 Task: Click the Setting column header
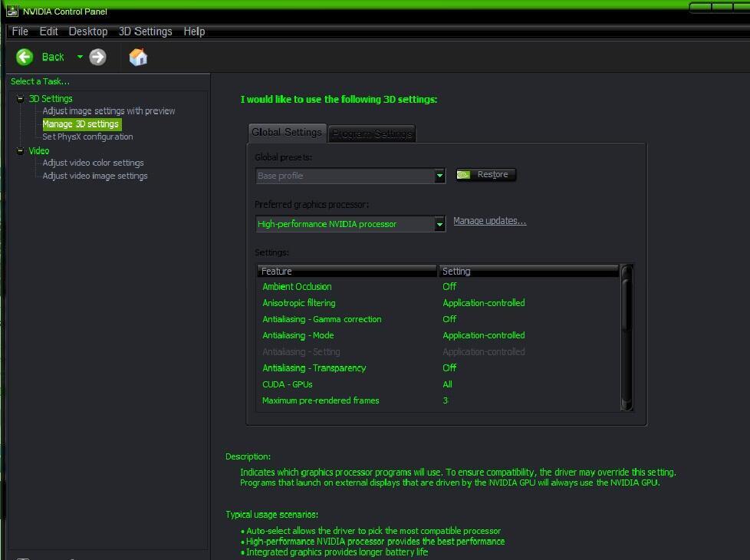[x=528, y=271]
